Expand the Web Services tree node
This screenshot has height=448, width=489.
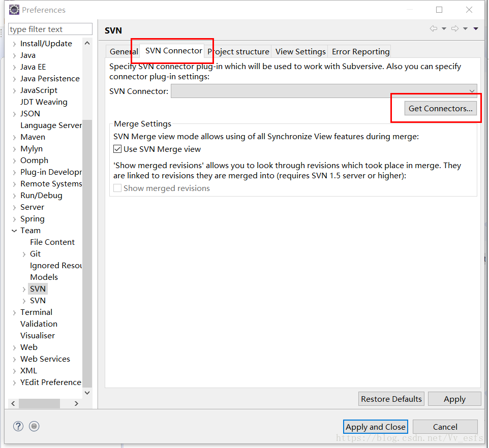(14, 359)
